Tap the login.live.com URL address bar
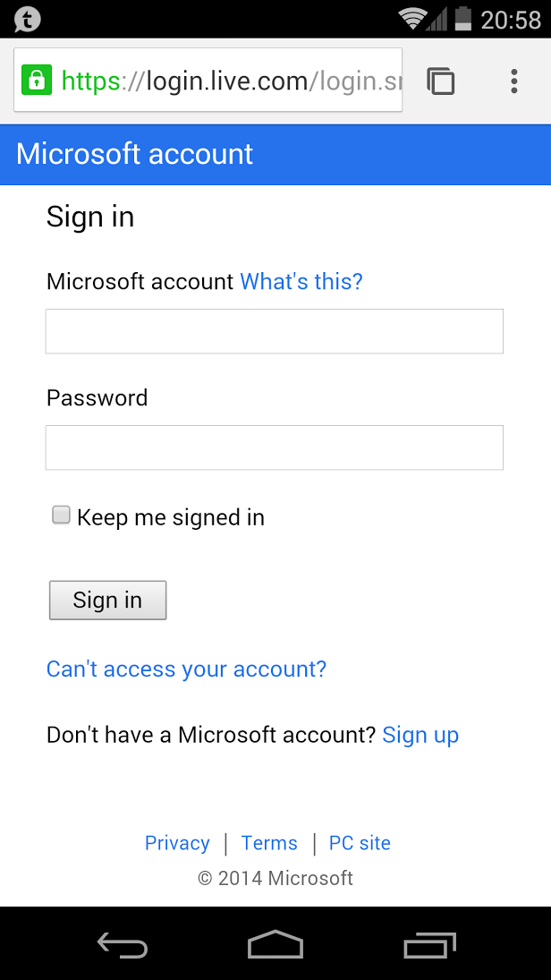The image size is (551, 980). pos(224,81)
